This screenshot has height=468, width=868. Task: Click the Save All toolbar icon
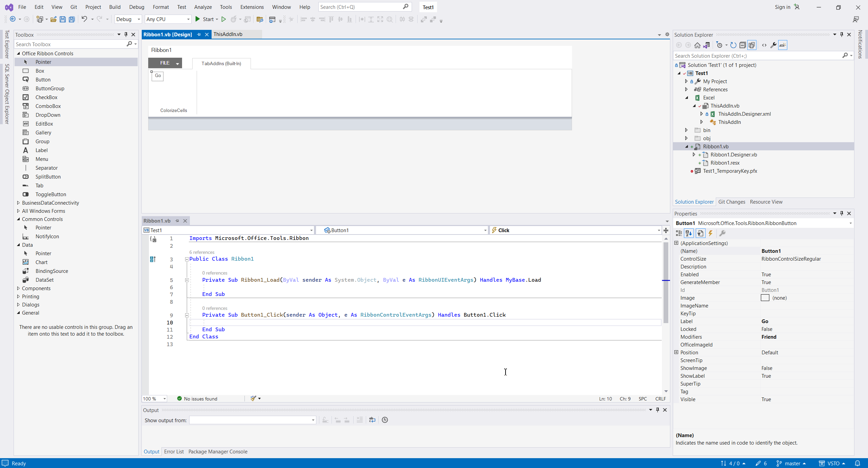72,19
